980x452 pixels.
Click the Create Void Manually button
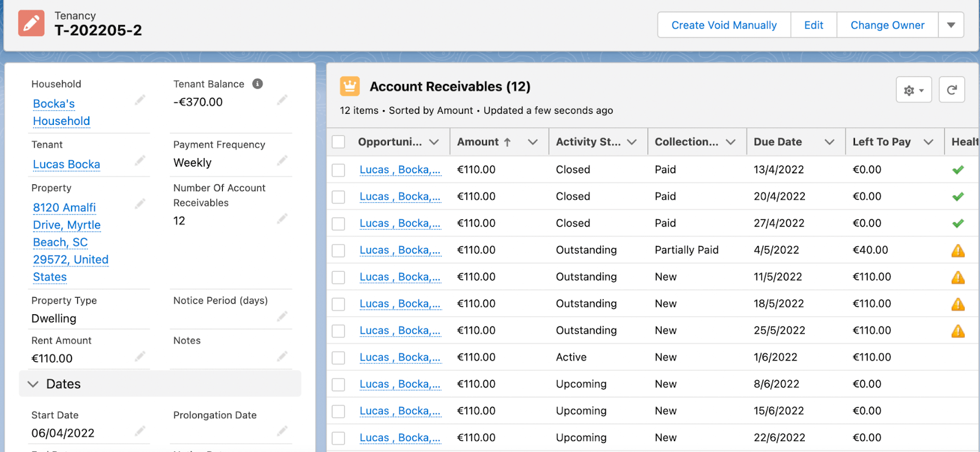(724, 25)
